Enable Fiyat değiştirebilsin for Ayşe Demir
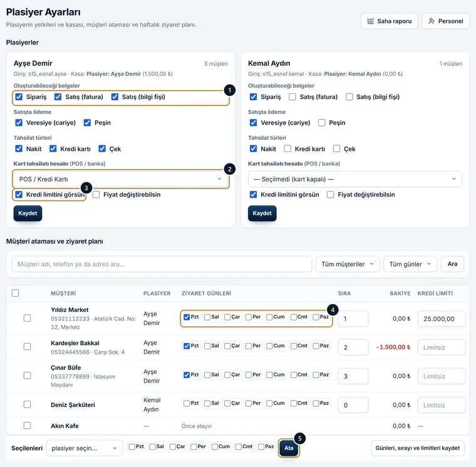Screen dimensions: 476x467 click(96, 195)
